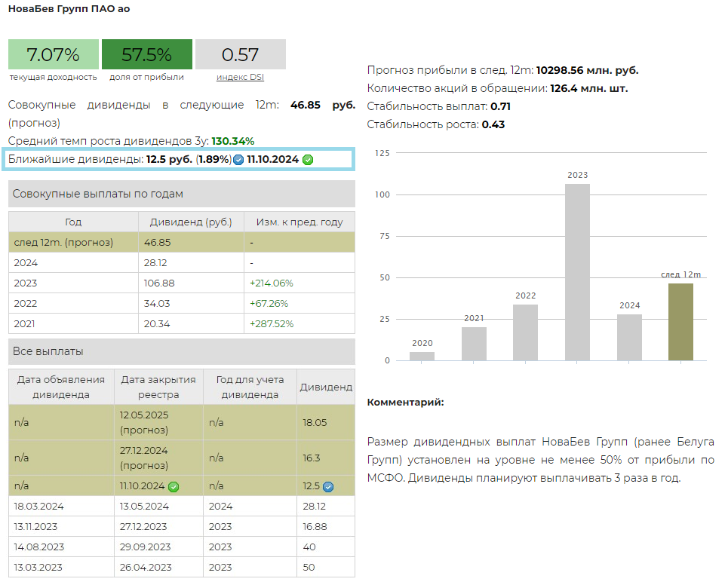Select the Все выплаты section header

coord(181,351)
